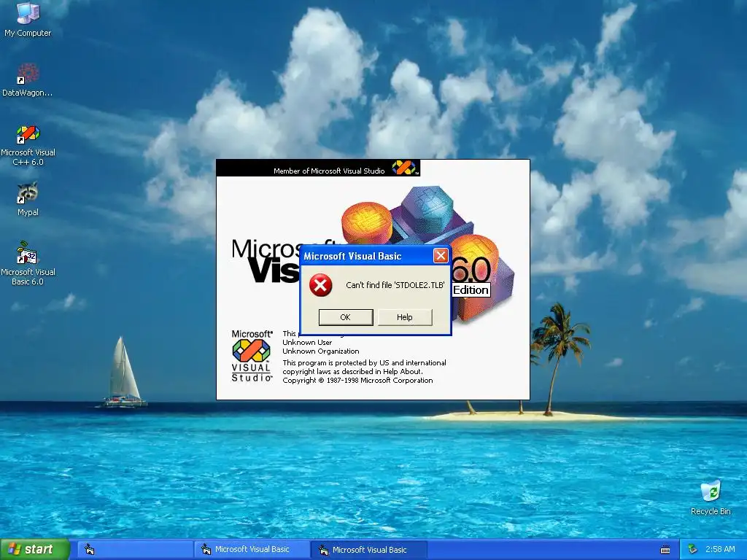This screenshot has height=560, width=747.
Task: Click the untitled taskbar button with VB icon
Action: pos(135,550)
